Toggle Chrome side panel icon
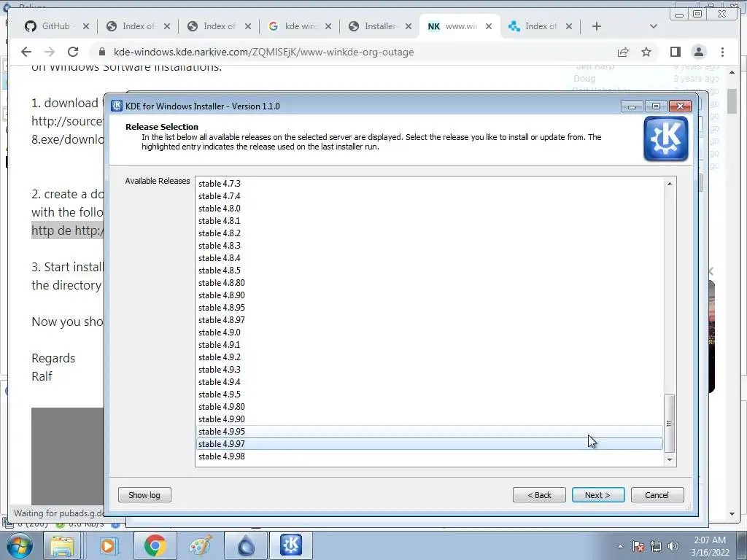747x560 pixels. point(675,52)
